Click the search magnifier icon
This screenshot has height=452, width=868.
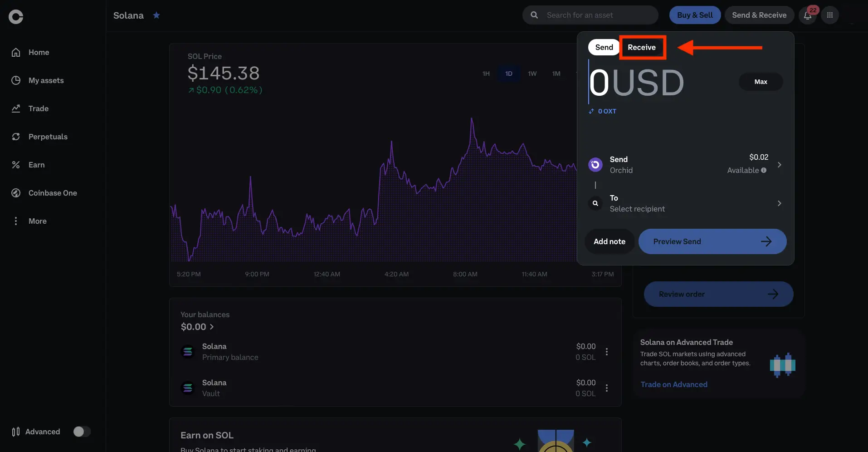tap(534, 15)
